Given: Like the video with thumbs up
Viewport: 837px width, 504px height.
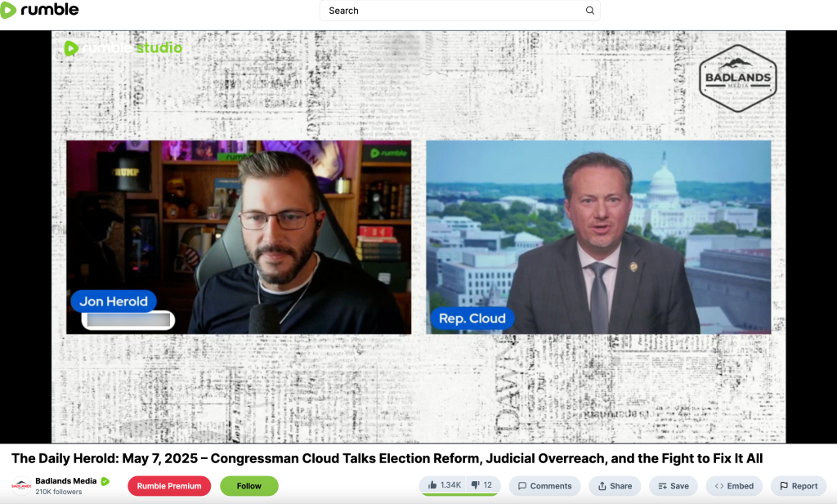Looking at the screenshot, I should 444,485.
